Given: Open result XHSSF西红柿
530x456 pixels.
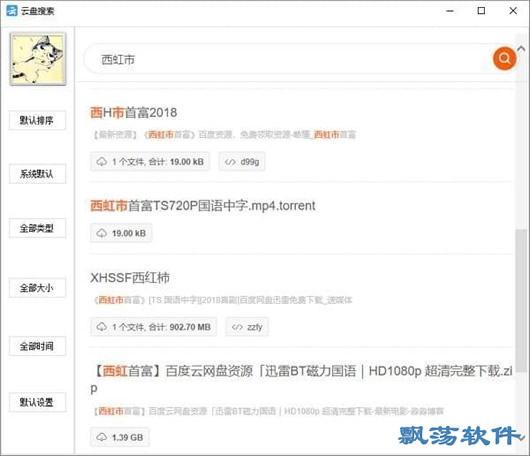Looking at the screenshot, I should click(130, 278).
